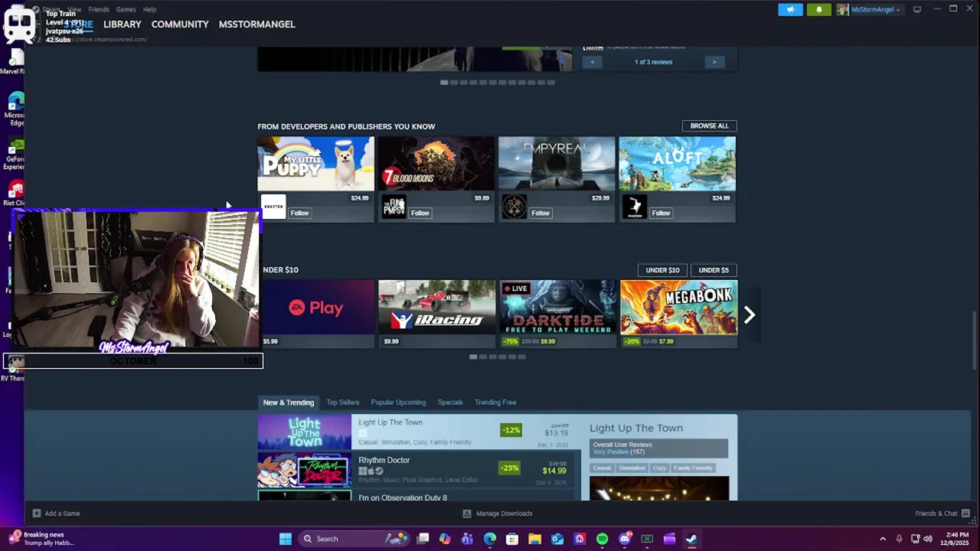Go to the COMMUNITY section

tap(180, 24)
